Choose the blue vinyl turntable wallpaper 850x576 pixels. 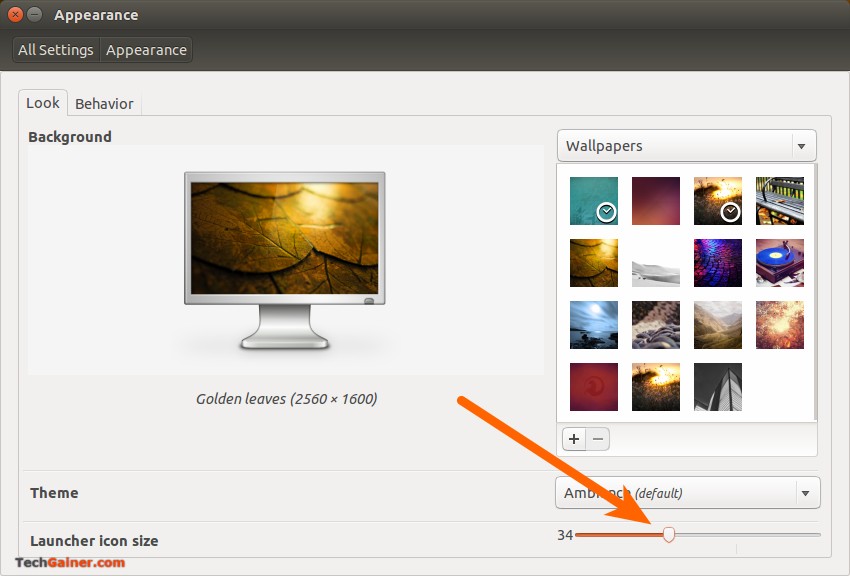click(x=780, y=263)
